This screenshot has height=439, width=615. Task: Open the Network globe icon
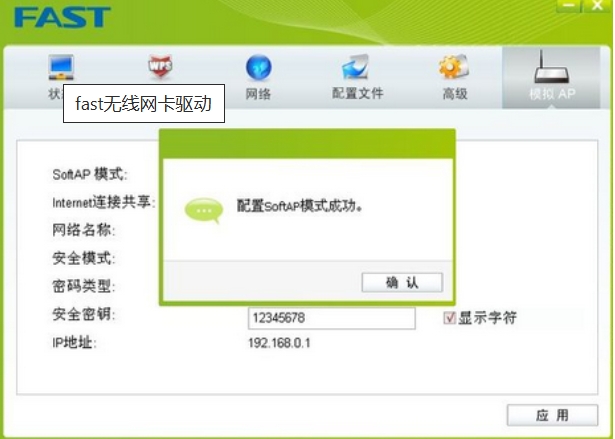coord(258,67)
